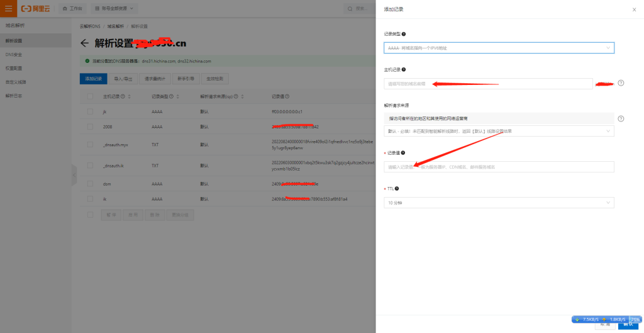
Task: Click the search magnifier in header
Action: click(x=350, y=9)
